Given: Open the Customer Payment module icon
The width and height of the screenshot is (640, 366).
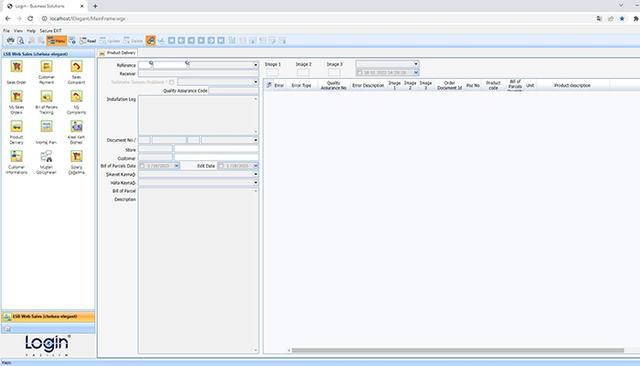Looking at the screenshot, I should click(46, 67).
